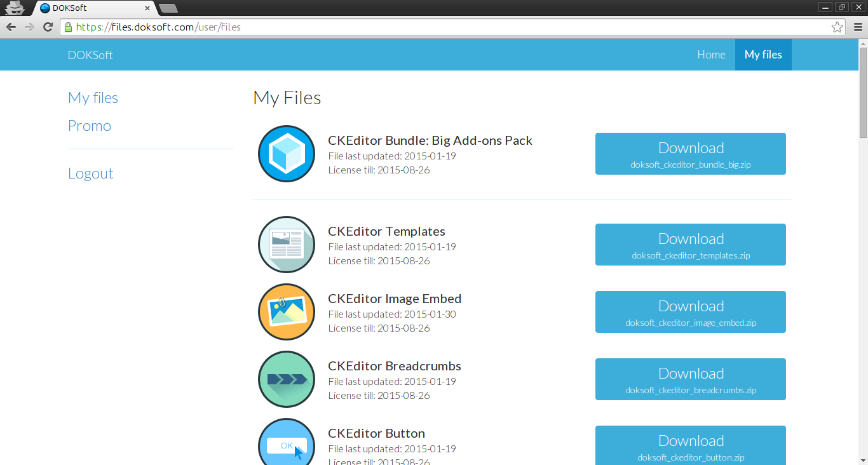
Task: Download doksoft_ckeditor_image_embed.zip file
Action: (x=690, y=312)
